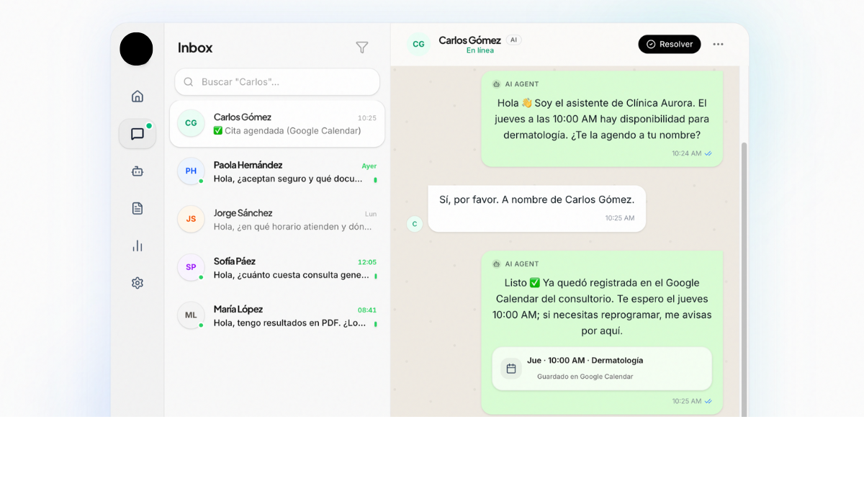Image resolution: width=864 pixels, height=504 pixels.
Task: Select the chat inbox sidebar icon
Action: (138, 134)
